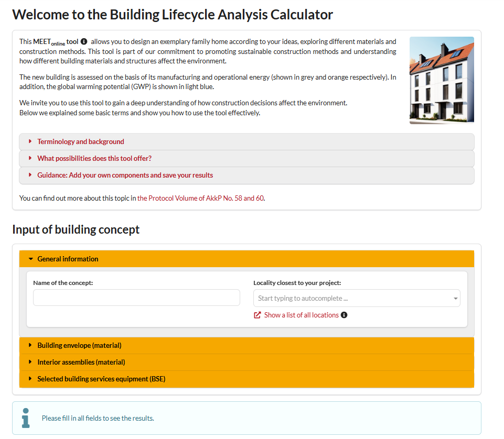This screenshot has width=504, height=439.
Task: Click the external-link icon before 'Show a list'
Action: 258,315
